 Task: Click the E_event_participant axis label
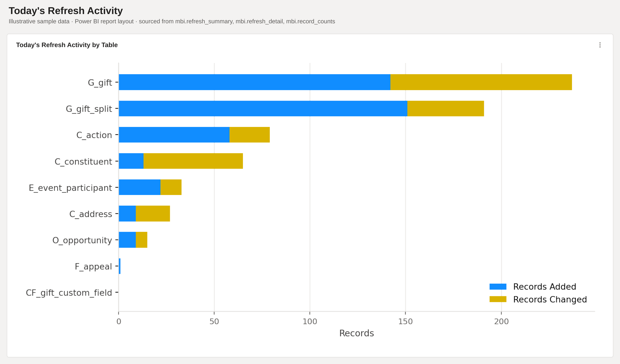(x=70, y=188)
